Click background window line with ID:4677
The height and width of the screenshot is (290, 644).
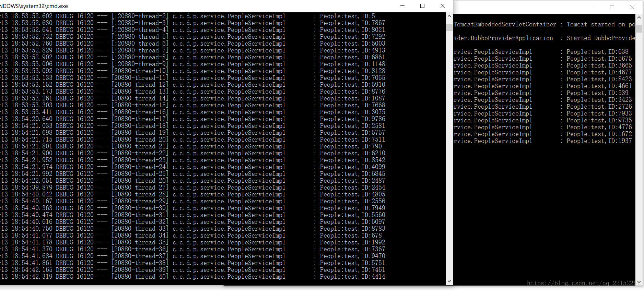[543, 72]
